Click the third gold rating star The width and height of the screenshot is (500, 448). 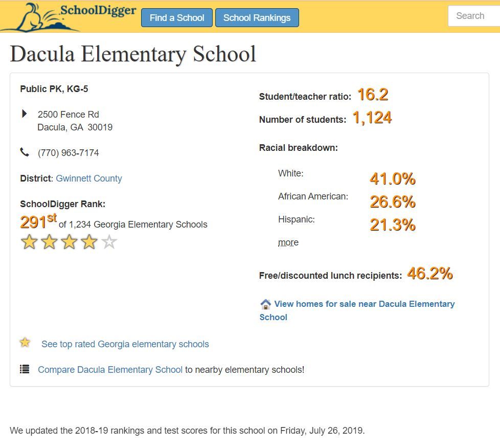(x=69, y=241)
